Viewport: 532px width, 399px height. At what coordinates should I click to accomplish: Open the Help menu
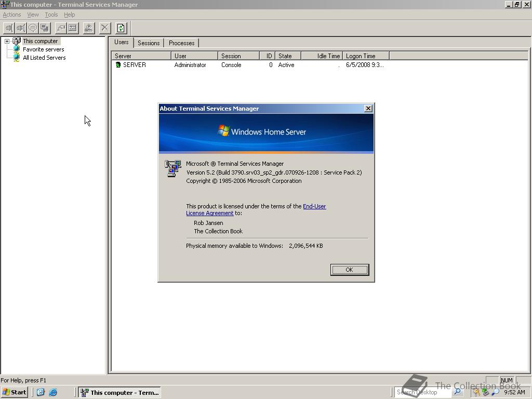(69, 15)
